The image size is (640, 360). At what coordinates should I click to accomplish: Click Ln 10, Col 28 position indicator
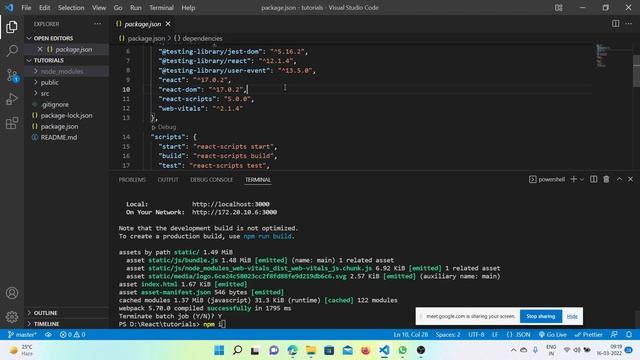pos(411,334)
